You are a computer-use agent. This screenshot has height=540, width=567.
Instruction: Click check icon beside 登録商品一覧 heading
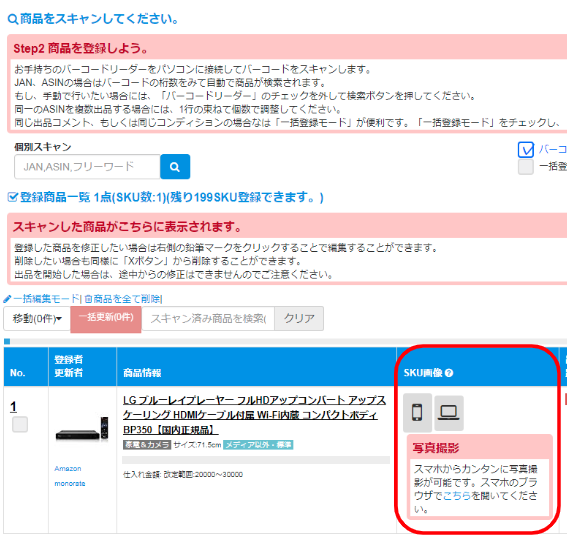point(13,197)
